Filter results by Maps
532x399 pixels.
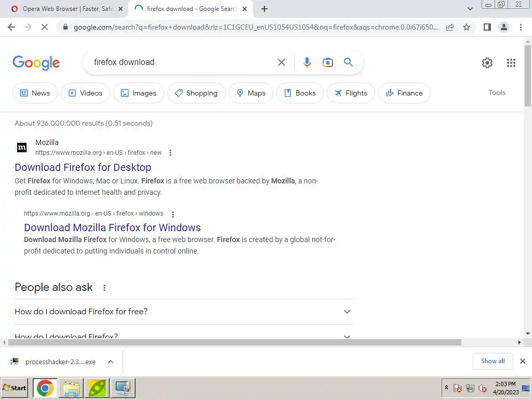pyautogui.click(x=251, y=93)
